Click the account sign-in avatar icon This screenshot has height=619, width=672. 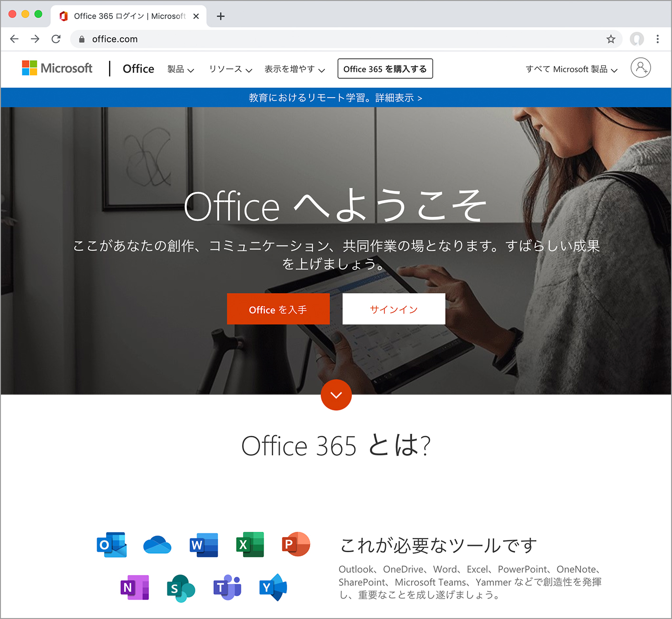pos(640,68)
